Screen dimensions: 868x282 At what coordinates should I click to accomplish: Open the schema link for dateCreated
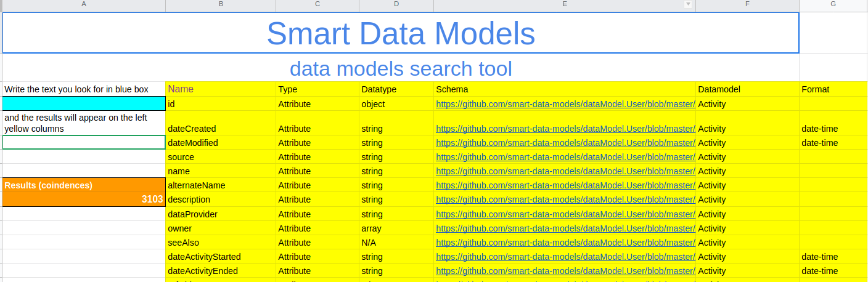point(565,129)
